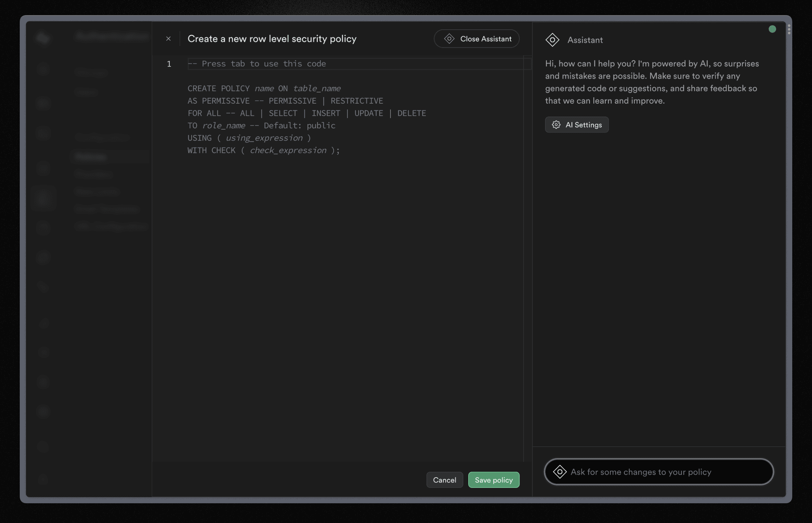Close the policy editor via X icon
Screen dimensions: 812x523
169,39
